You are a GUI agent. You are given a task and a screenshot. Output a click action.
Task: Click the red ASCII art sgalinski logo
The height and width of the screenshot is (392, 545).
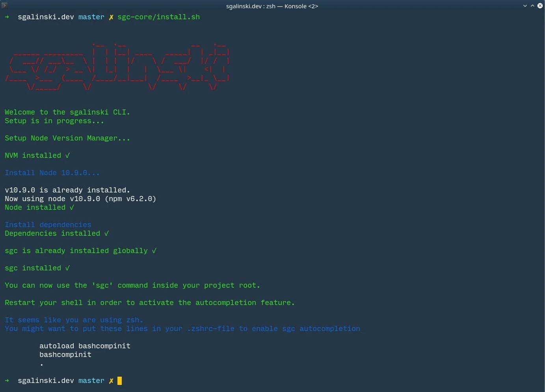tap(117, 67)
